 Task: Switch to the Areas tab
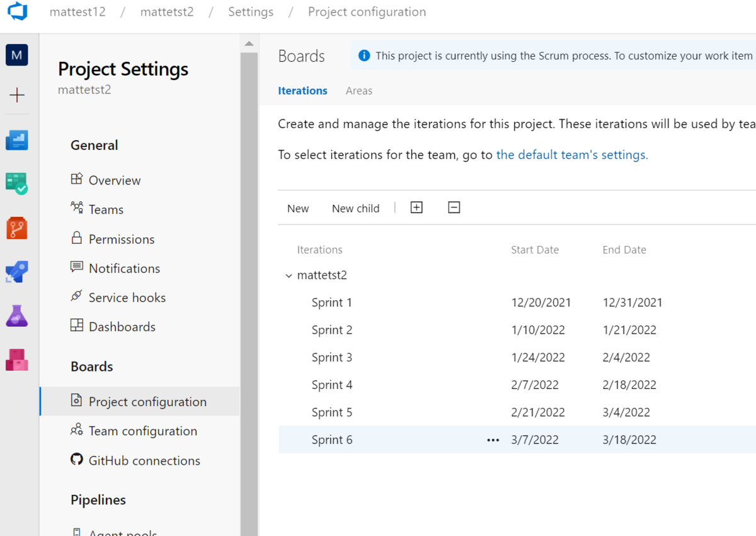pos(358,91)
